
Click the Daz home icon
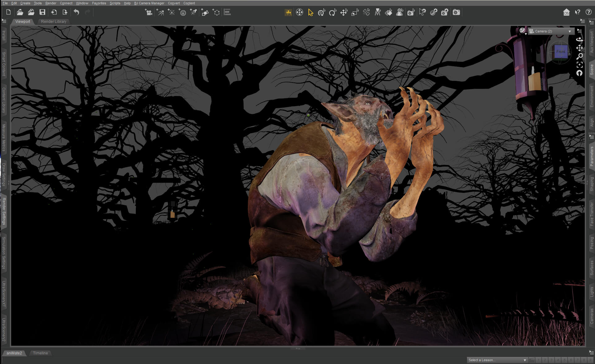click(566, 12)
